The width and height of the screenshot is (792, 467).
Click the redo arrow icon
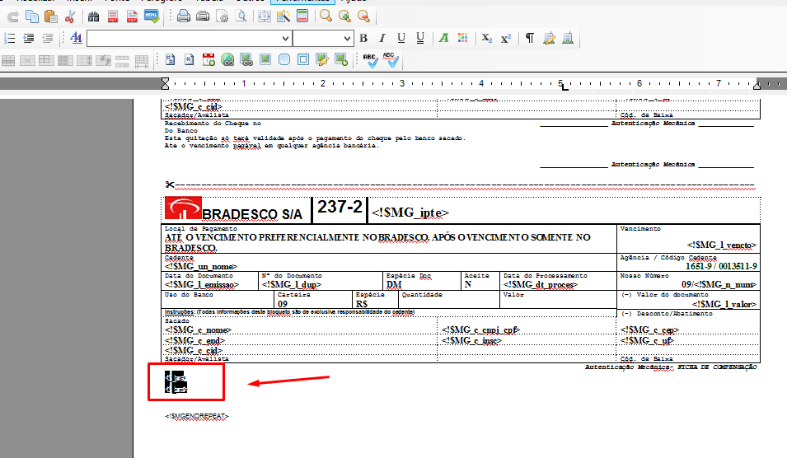13,17
